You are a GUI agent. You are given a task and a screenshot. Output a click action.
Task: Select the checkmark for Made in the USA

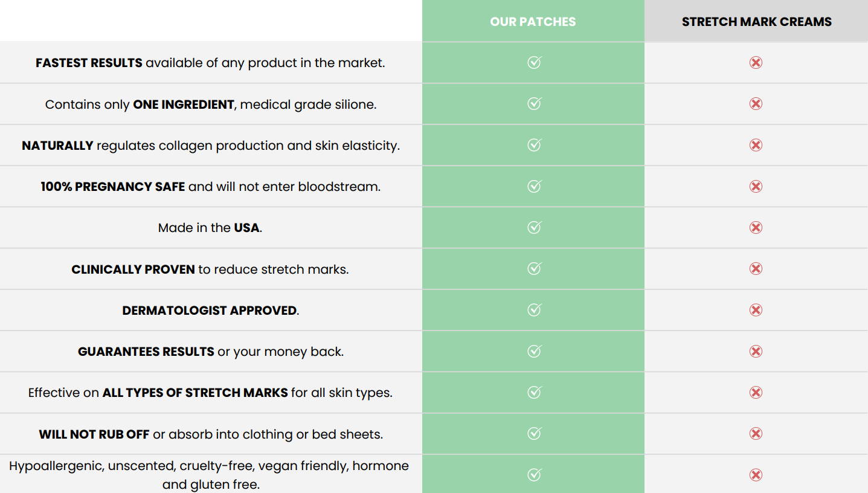pyautogui.click(x=534, y=227)
